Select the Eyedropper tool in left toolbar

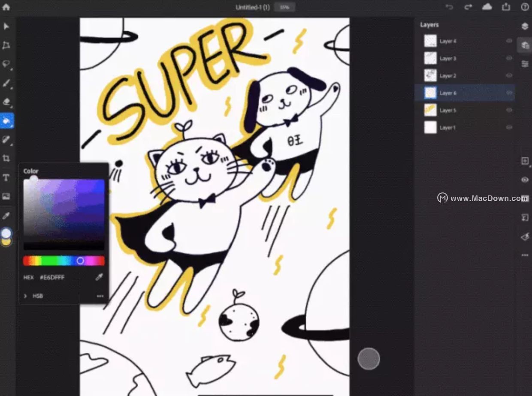coord(6,215)
